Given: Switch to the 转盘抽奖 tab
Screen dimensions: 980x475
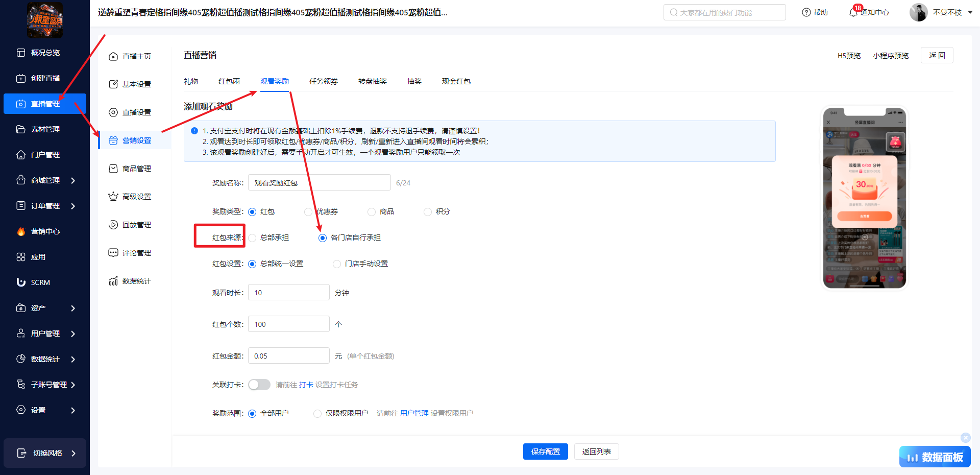Looking at the screenshot, I should (x=372, y=81).
